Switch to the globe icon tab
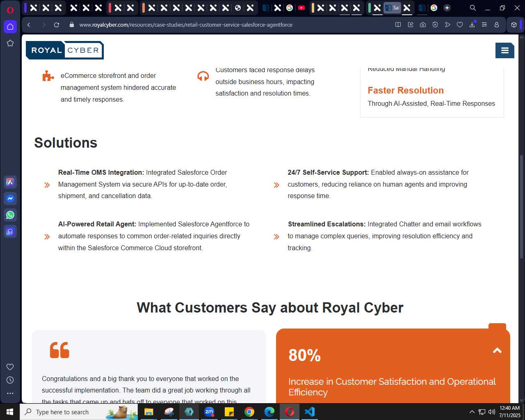Viewport: 525px width, 420px height. 238,8
